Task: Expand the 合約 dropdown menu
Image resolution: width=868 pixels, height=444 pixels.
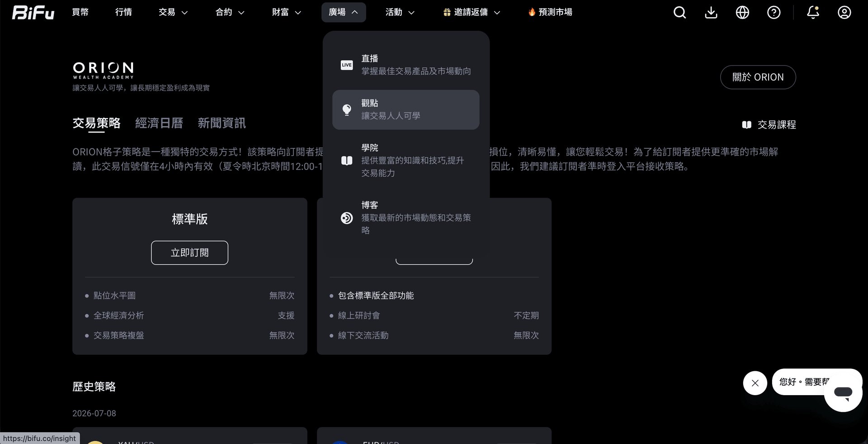Action: click(230, 12)
